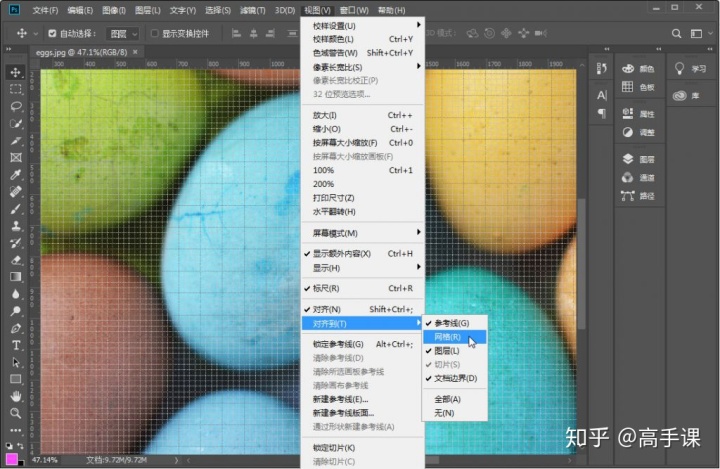Viewport: 720px width, 469px height.
Task: Open the 窗口(W) menu
Action: (x=354, y=10)
